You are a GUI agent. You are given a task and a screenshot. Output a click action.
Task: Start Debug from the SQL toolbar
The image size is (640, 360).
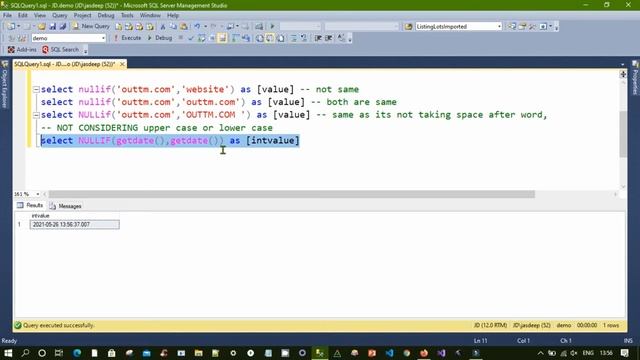pos(160,38)
